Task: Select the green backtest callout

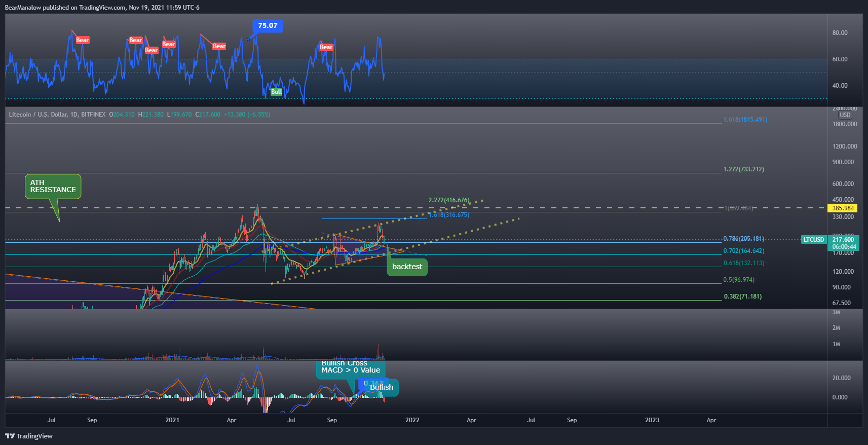Action: (407, 267)
